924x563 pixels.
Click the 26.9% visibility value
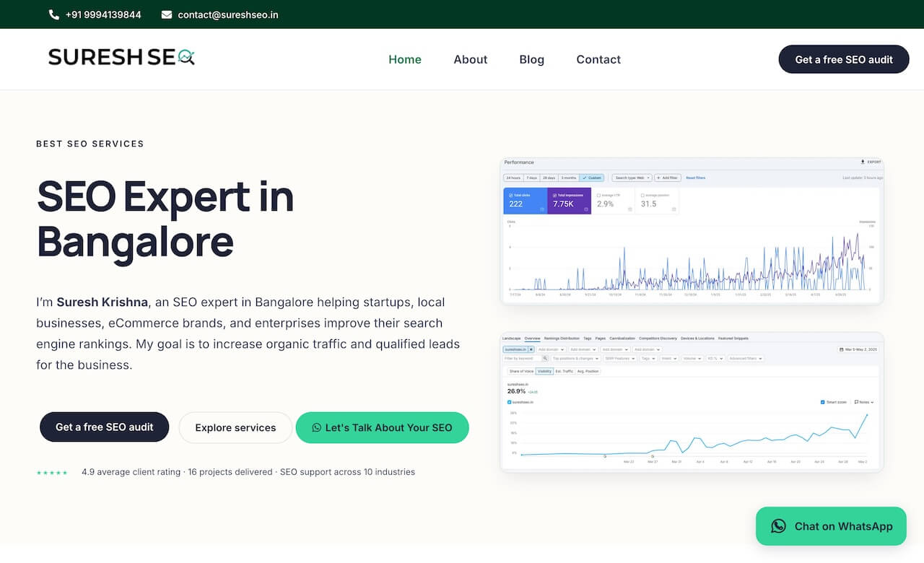click(x=516, y=391)
